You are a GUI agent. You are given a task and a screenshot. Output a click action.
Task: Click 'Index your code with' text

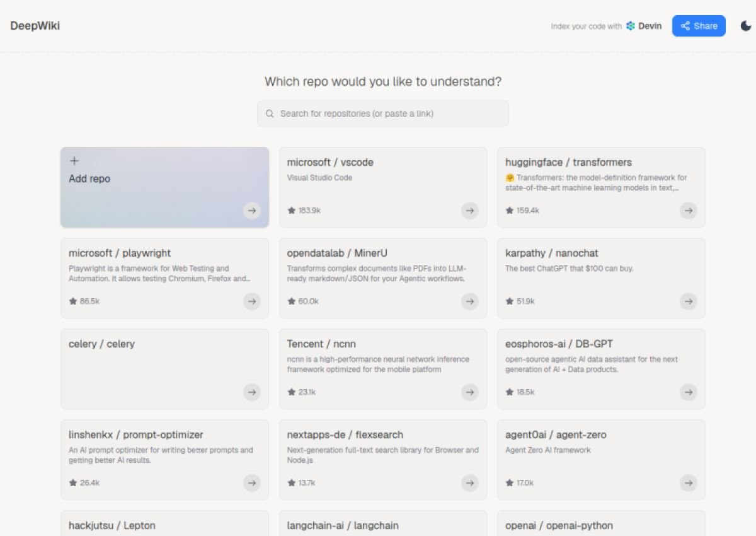coord(586,26)
